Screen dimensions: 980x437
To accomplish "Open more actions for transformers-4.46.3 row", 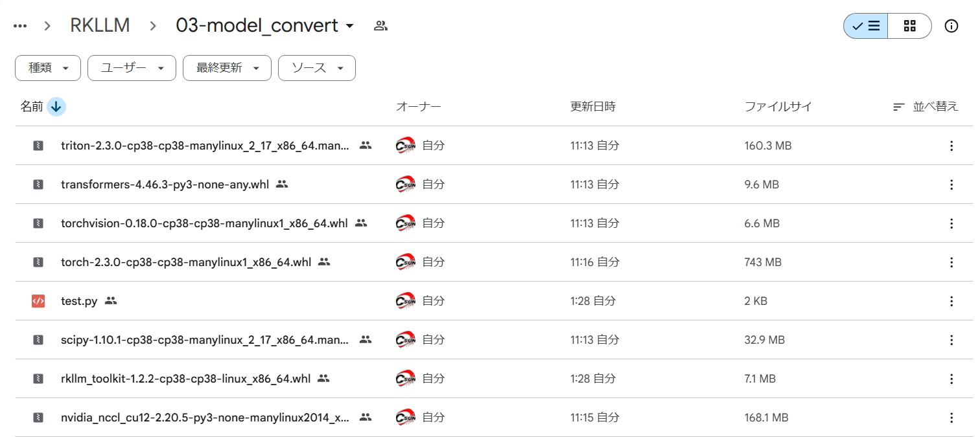I will (x=951, y=185).
